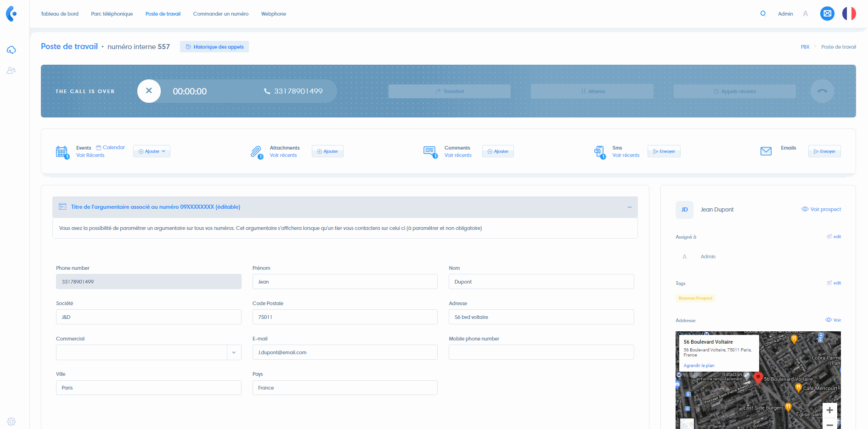Viewport: 868px width, 429px height.
Task: Select the cloud icon in left sidebar
Action: pos(11,50)
